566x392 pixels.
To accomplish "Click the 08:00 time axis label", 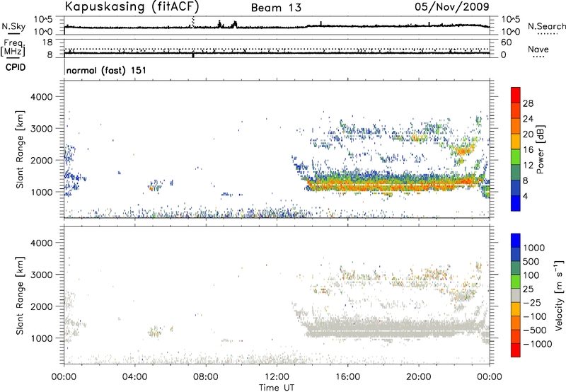I will pyautogui.click(x=206, y=377).
